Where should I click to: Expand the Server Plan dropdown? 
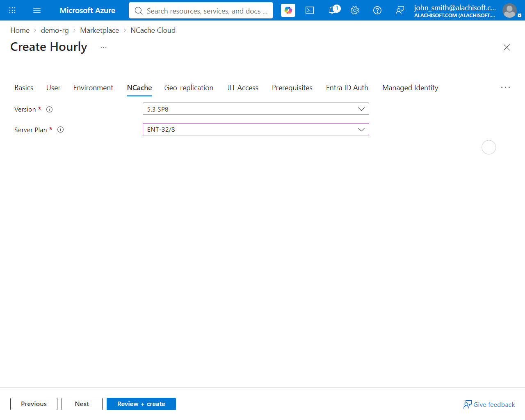click(x=256, y=129)
